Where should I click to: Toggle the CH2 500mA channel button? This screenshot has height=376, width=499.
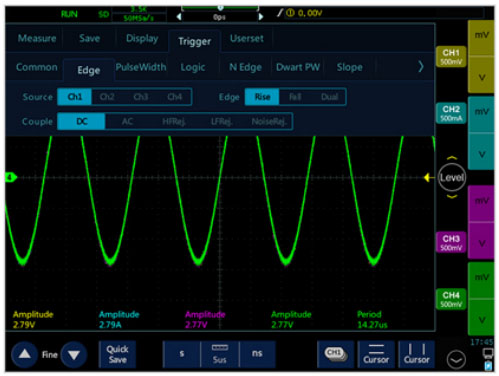click(x=451, y=113)
